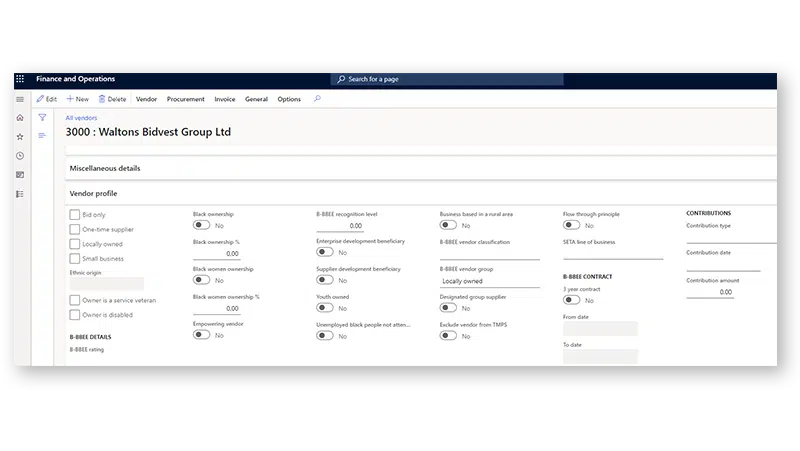This screenshot has width=800, height=451.
Task: Open Workspaces icon in sidebar
Action: tap(20, 175)
